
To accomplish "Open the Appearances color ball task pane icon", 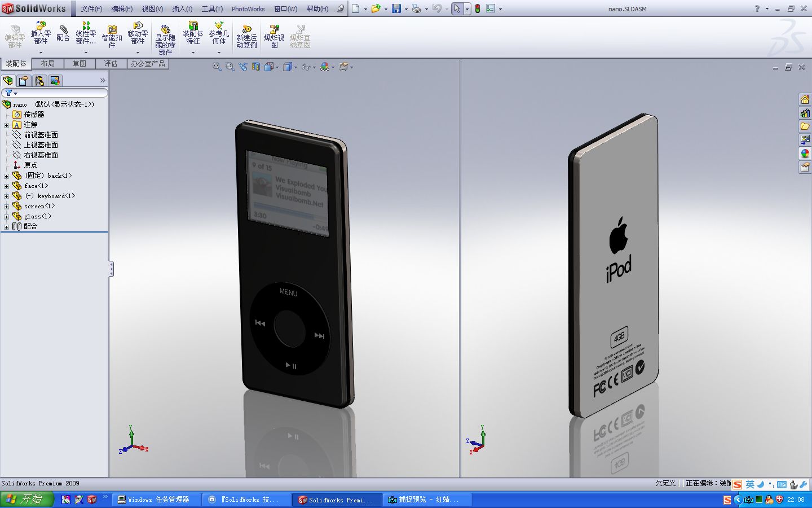I will tap(805, 154).
